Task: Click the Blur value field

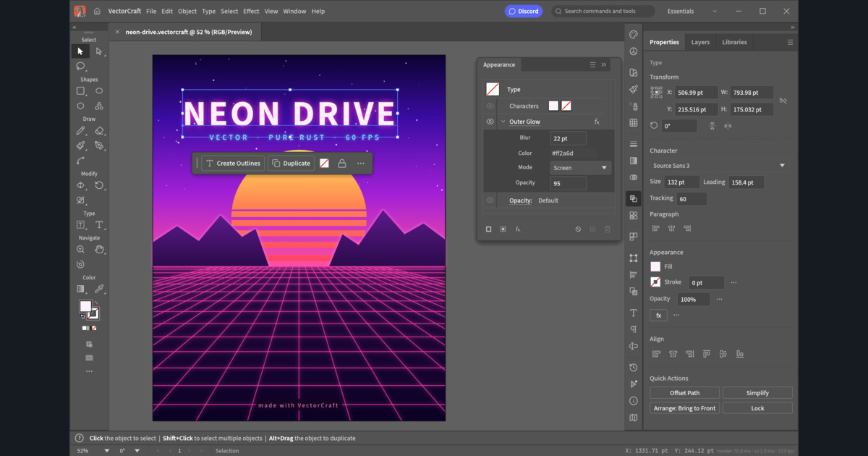Action: pos(569,138)
